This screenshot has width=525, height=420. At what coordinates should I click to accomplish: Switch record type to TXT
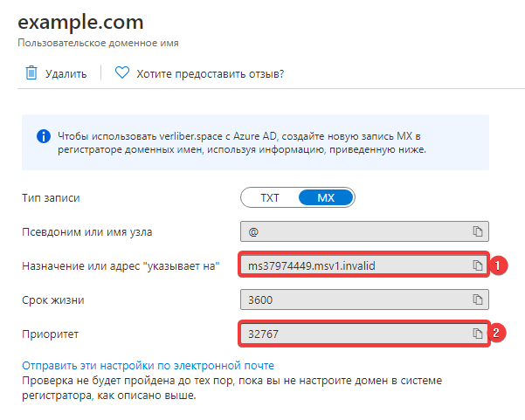coord(269,197)
